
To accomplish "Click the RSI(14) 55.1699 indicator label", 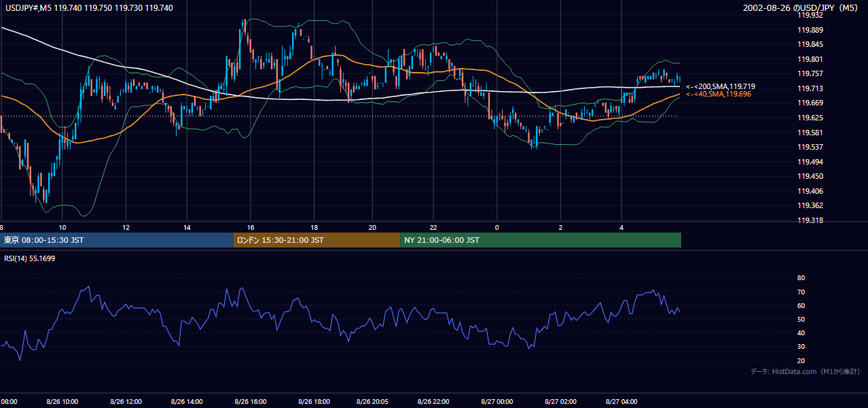I will tap(30, 258).
